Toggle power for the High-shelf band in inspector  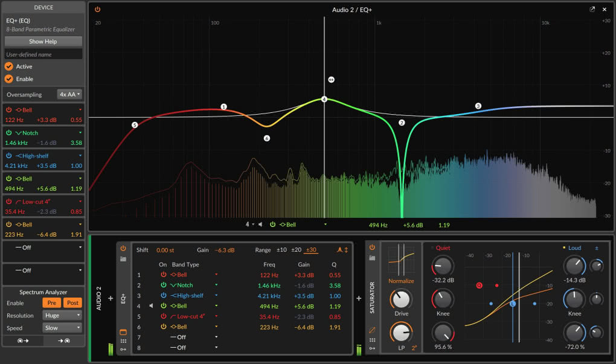[8, 156]
